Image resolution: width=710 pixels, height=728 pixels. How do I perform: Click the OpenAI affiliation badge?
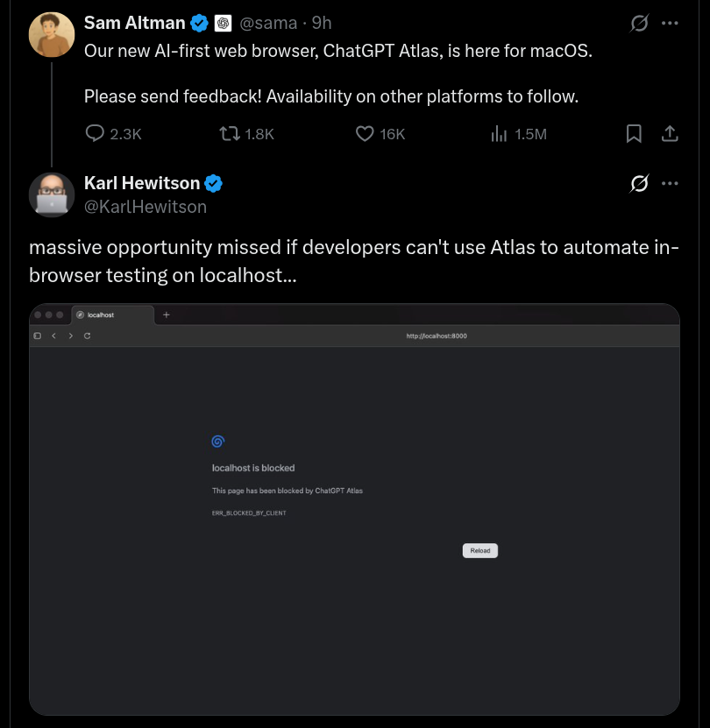(x=223, y=24)
